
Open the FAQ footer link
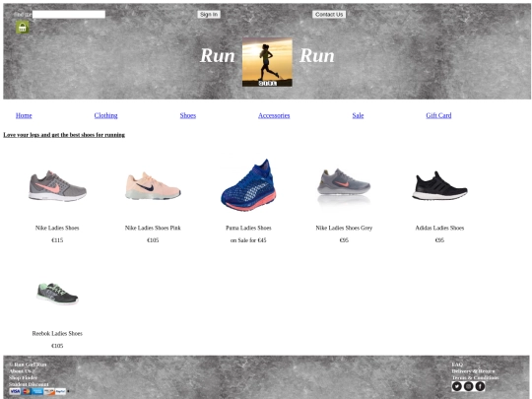pyautogui.click(x=457, y=365)
